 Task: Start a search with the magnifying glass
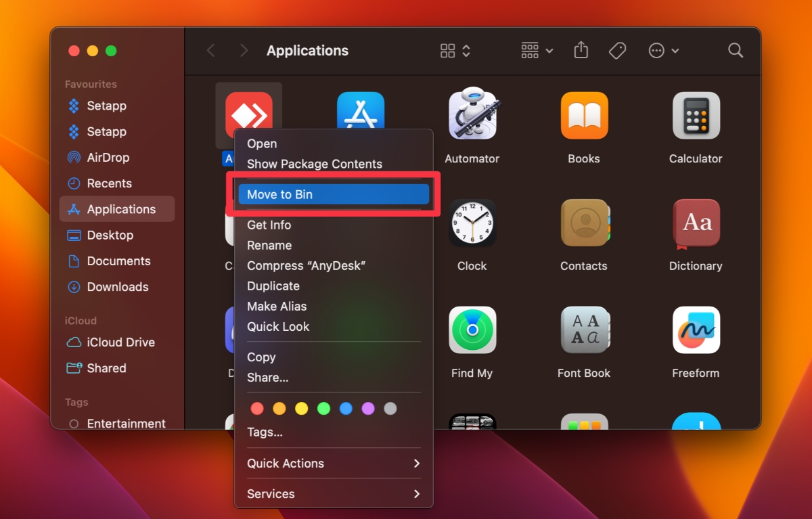coord(735,50)
